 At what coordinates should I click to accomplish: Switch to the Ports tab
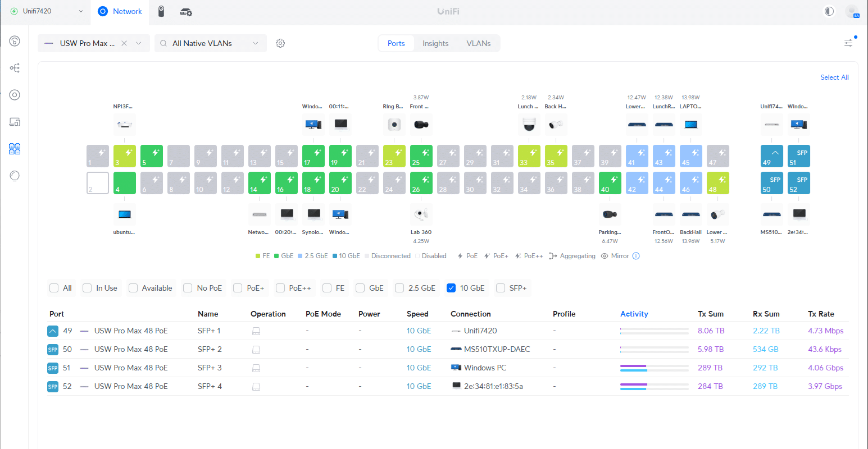pyautogui.click(x=396, y=43)
